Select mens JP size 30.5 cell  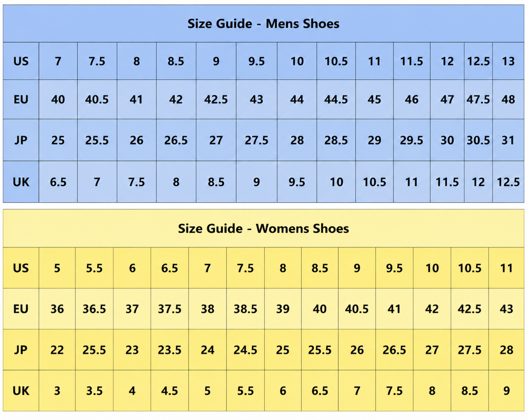coord(478,140)
